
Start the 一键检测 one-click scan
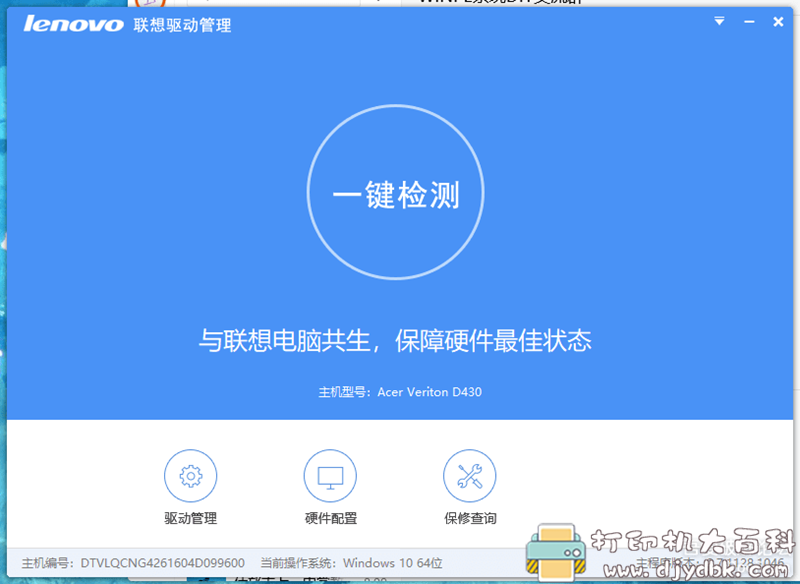(395, 192)
